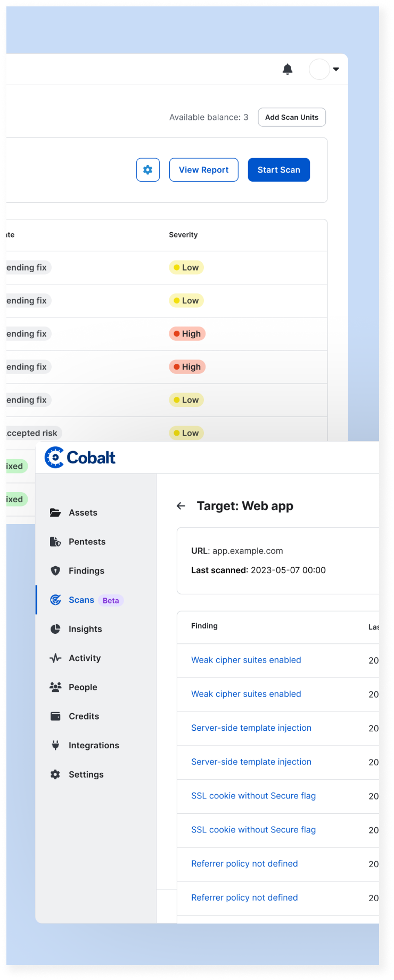The height and width of the screenshot is (980, 394).
Task: Click the Cobalt logo
Action: coord(80,458)
